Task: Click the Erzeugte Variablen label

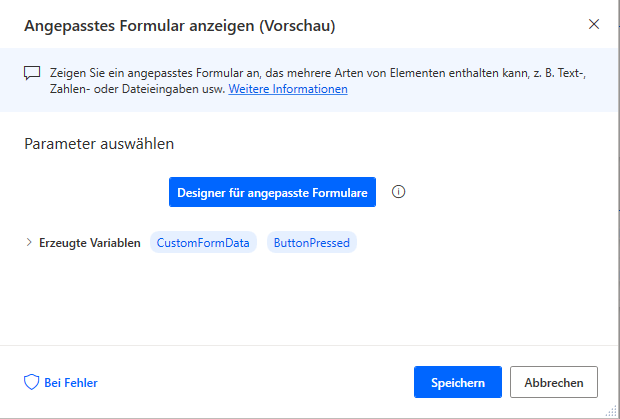Action: pyautogui.click(x=90, y=243)
